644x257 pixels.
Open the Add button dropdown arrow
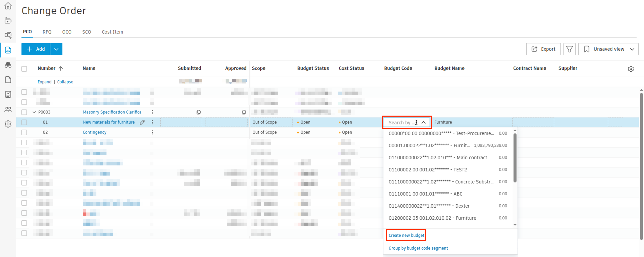tap(57, 49)
